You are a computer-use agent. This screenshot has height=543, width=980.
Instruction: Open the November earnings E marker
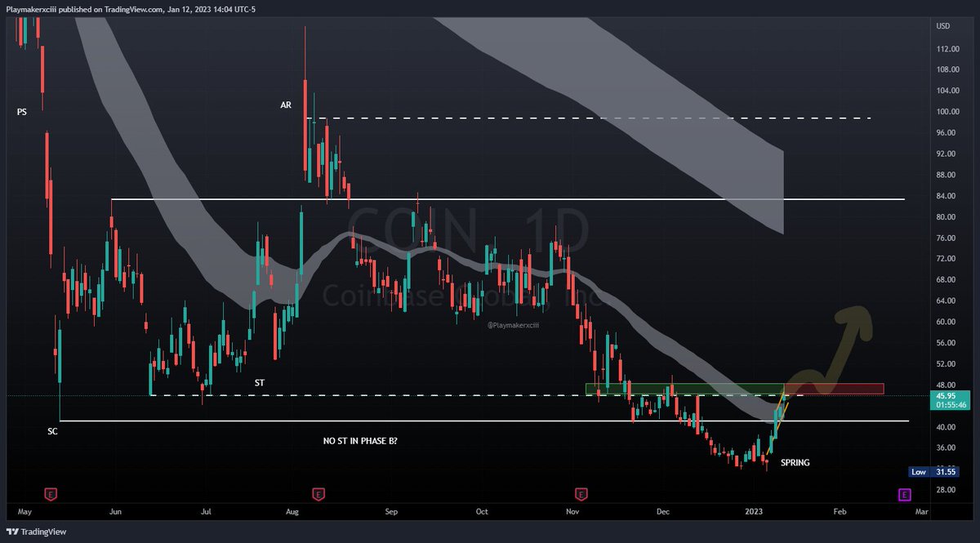click(x=581, y=493)
